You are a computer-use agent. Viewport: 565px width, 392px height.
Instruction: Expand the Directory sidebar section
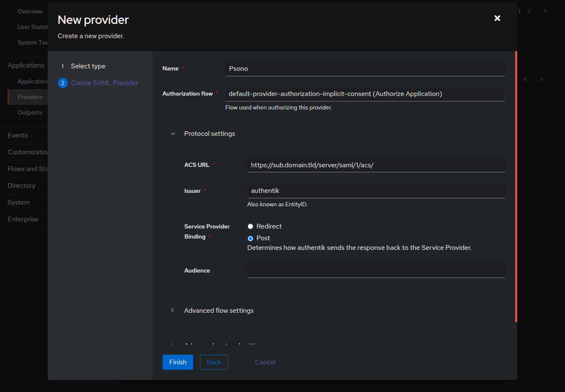[21, 186]
